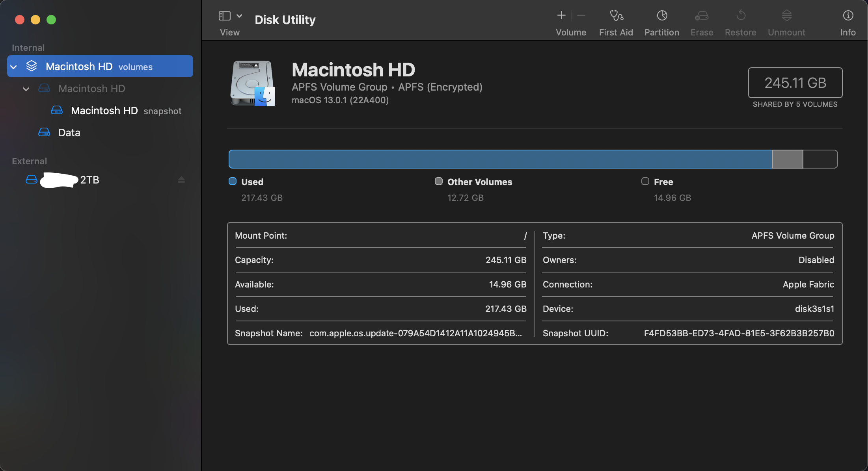Screen dimensions: 868x471
Task: Click the Other Volumes gray swatch
Action: click(439, 181)
